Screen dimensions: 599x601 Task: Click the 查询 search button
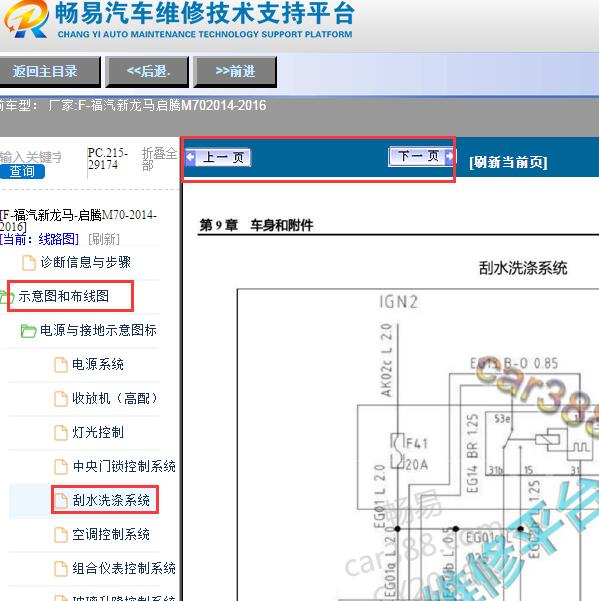[x=22, y=171]
